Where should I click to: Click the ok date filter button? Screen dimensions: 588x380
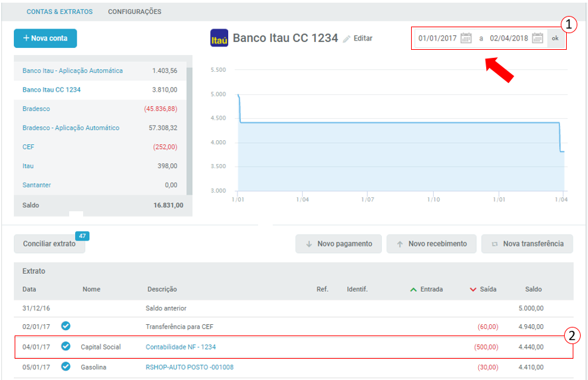(x=555, y=38)
